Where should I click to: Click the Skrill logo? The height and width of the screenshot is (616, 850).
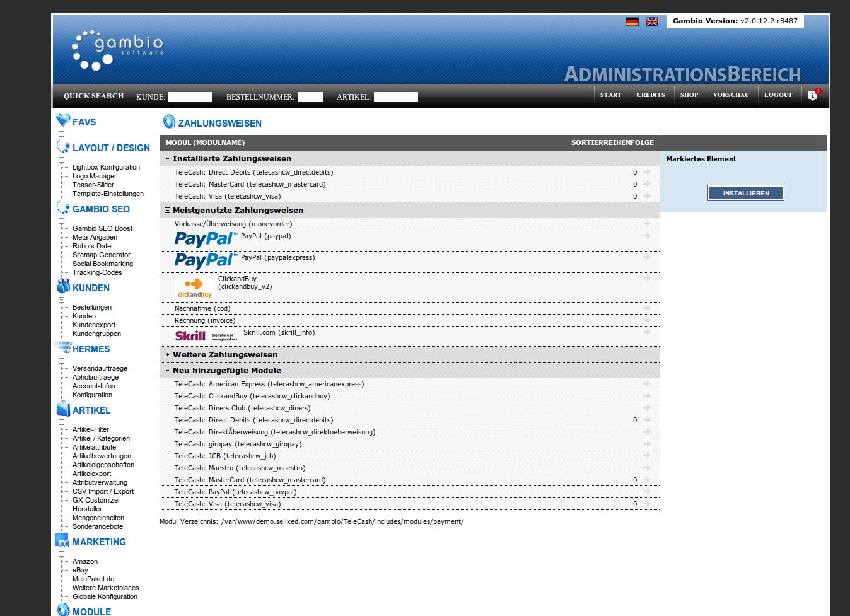[206, 335]
